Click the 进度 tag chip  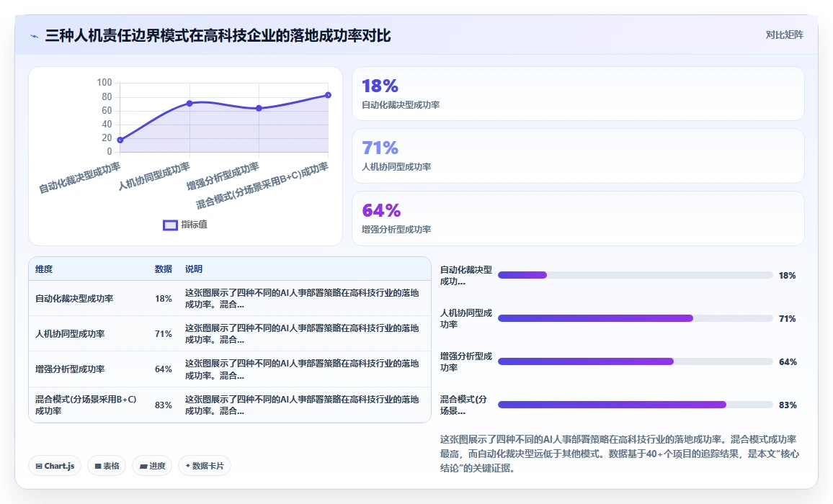(153, 466)
